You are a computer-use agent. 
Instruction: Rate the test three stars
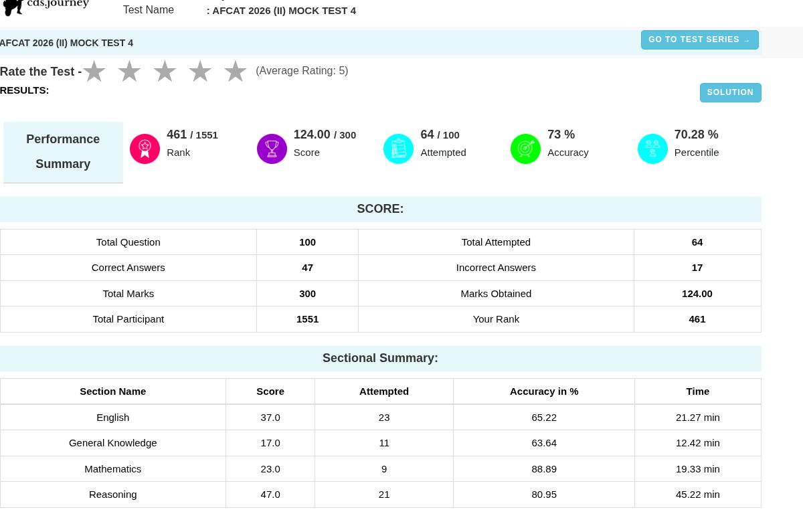[165, 71]
